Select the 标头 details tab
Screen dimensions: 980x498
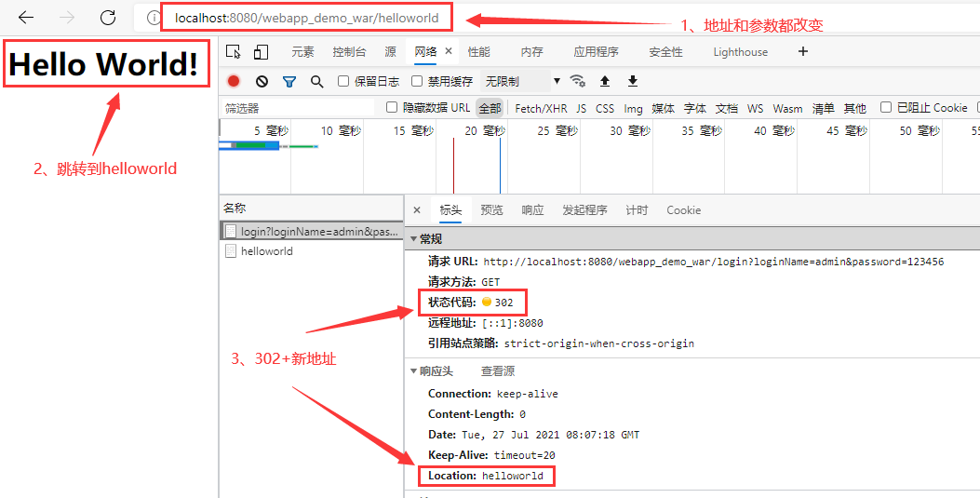click(x=450, y=210)
